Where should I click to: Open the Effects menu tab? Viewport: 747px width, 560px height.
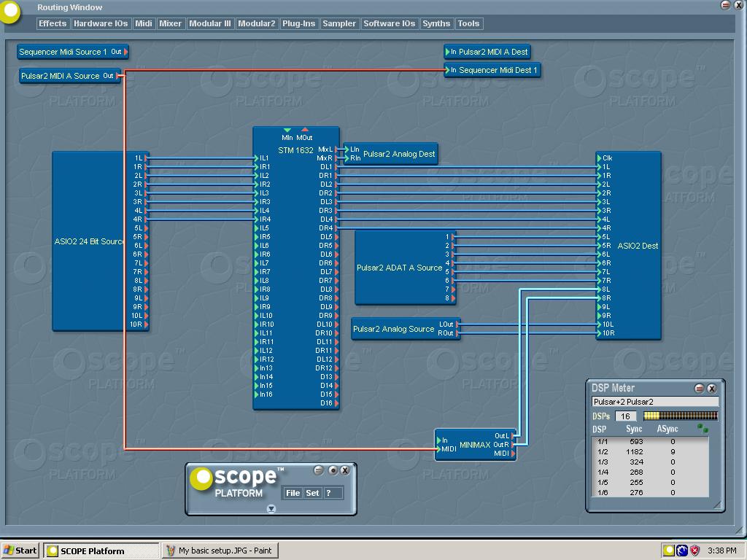coord(53,23)
